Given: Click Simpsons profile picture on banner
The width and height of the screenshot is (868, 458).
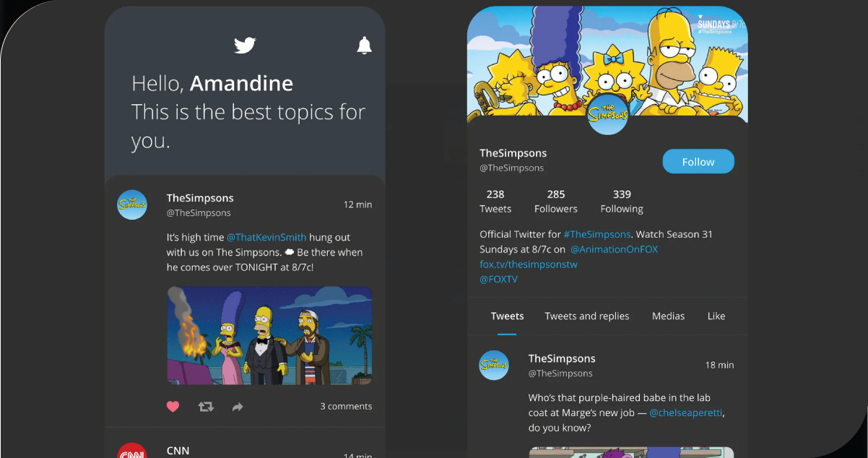Looking at the screenshot, I should pos(607,114).
